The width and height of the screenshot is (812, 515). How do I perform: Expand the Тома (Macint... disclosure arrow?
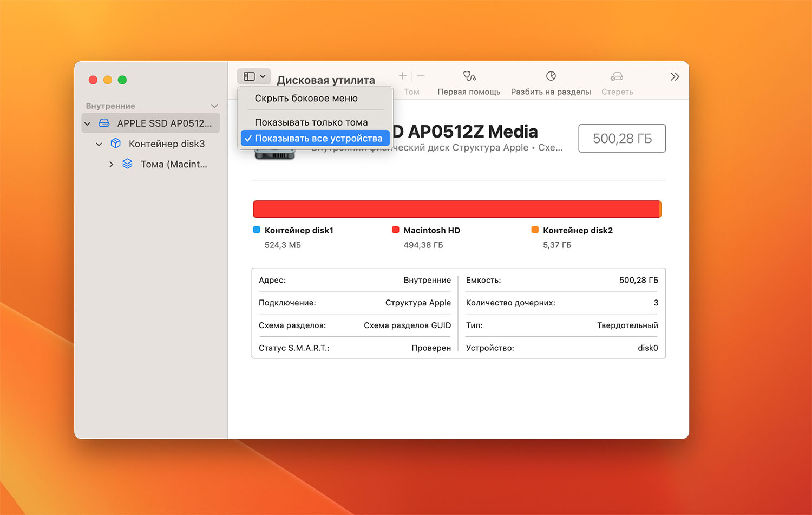[111, 164]
